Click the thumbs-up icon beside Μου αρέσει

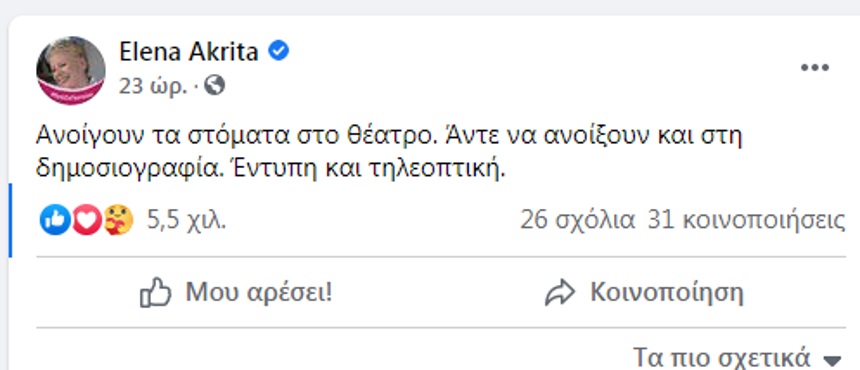(156, 293)
